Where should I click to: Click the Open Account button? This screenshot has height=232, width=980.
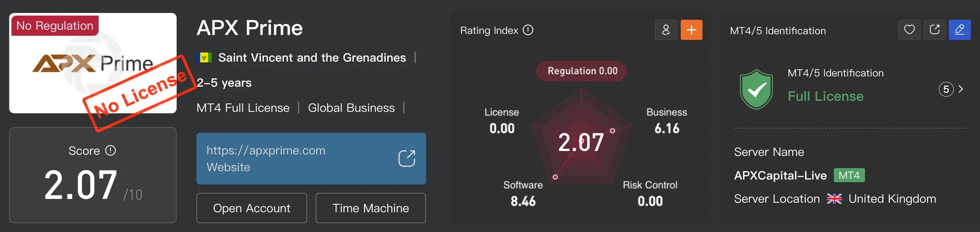pos(252,208)
